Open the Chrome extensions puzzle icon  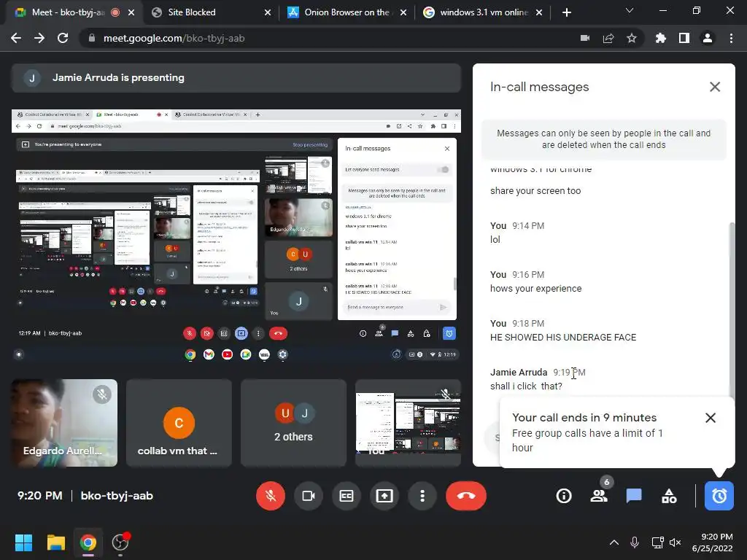pyautogui.click(x=660, y=38)
